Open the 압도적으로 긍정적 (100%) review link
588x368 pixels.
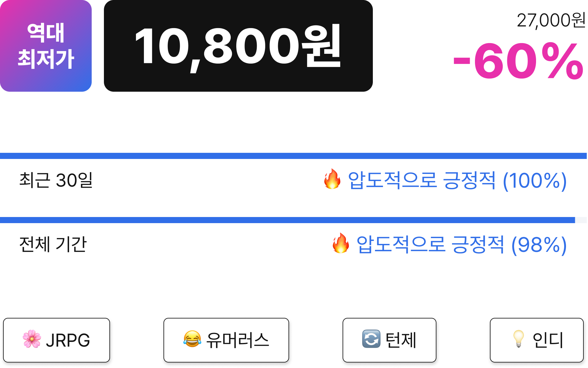pyautogui.click(x=457, y=180)
